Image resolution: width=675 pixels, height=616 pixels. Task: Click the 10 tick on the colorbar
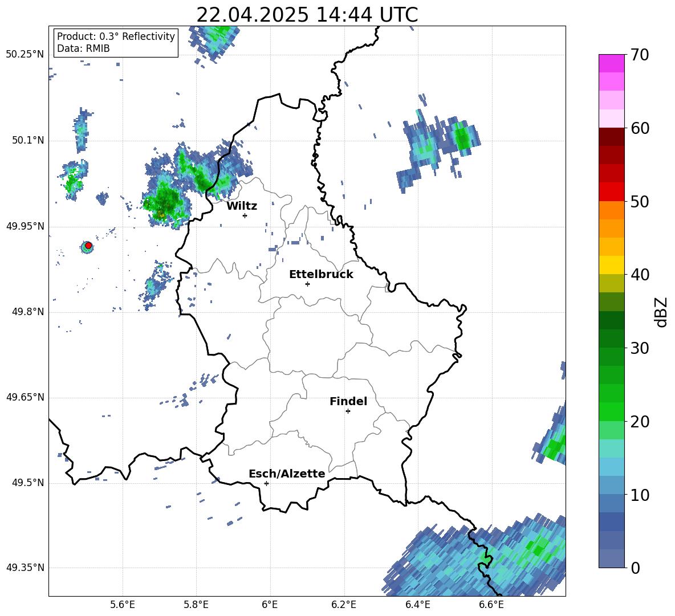click(640, 495)
